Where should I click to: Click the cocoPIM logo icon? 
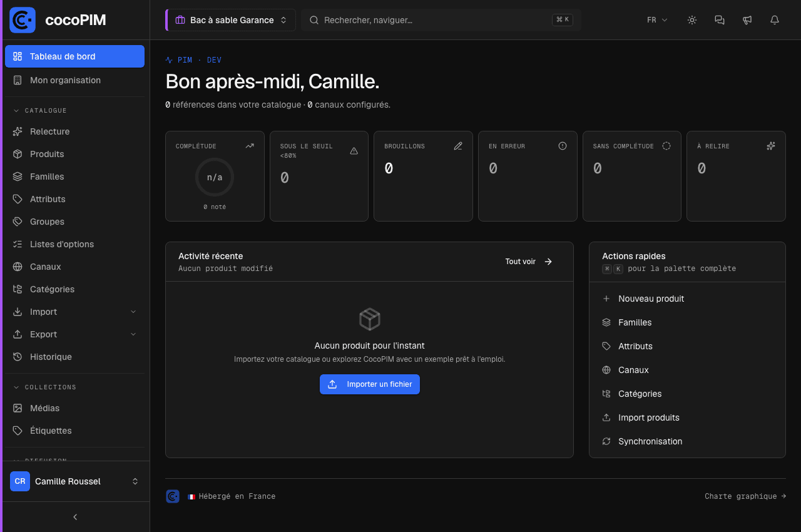tap(23, 20)
